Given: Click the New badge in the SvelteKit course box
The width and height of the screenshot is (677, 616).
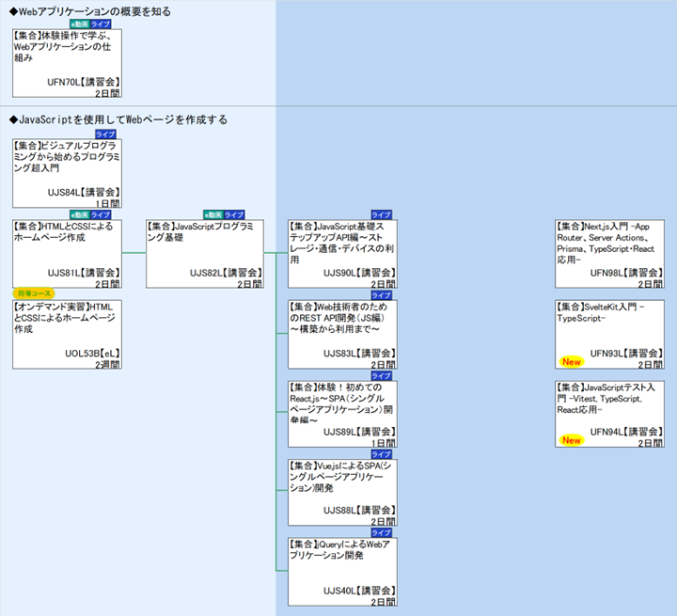Looking at the screenshot, I should tap(572, 362).
